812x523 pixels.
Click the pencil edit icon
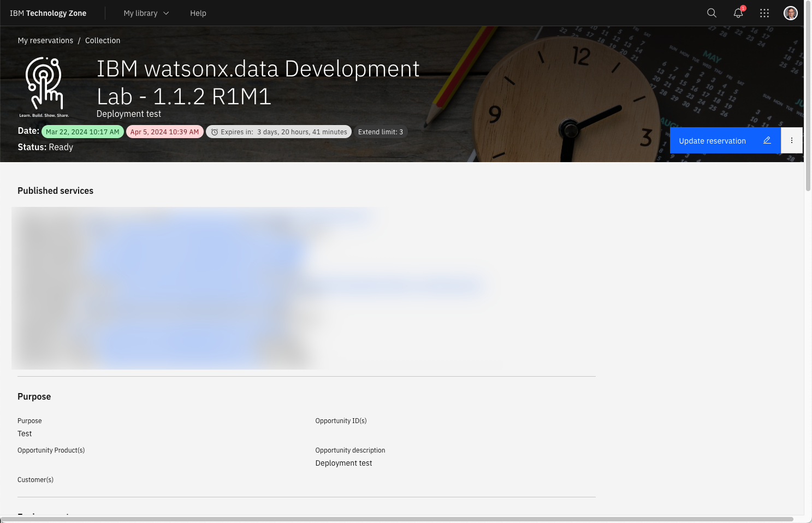pos(767,140)
